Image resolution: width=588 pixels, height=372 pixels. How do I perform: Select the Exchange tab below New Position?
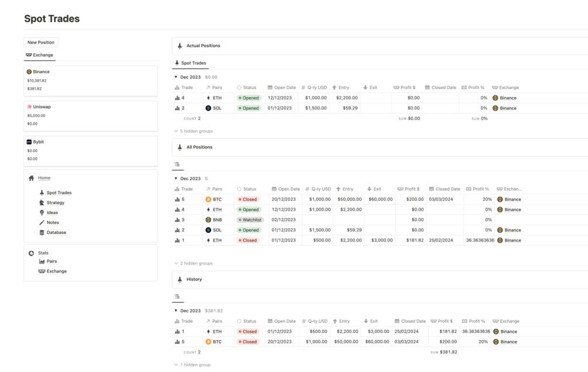[x=39, y=55]
